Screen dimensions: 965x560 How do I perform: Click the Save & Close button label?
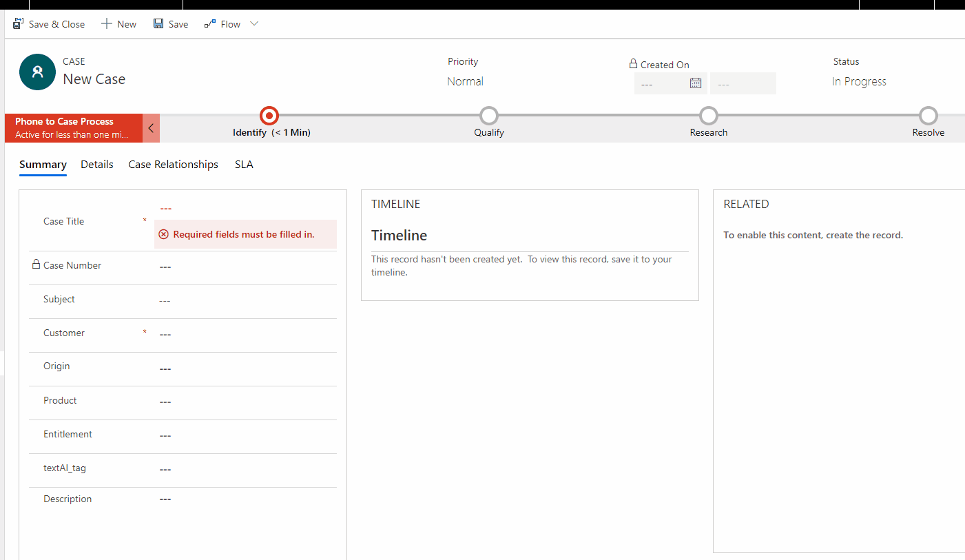click(x=57, y=24)
